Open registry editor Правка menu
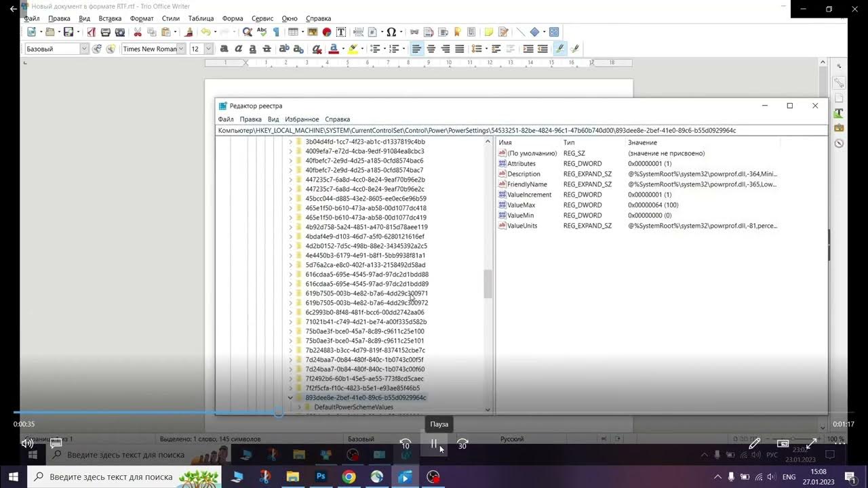868x488 pixels. [x=250, y=119]
